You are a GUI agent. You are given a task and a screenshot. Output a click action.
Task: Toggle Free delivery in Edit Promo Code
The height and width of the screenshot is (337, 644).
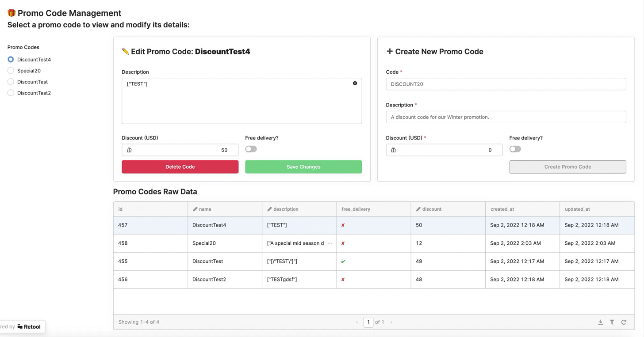coord(251,149)
